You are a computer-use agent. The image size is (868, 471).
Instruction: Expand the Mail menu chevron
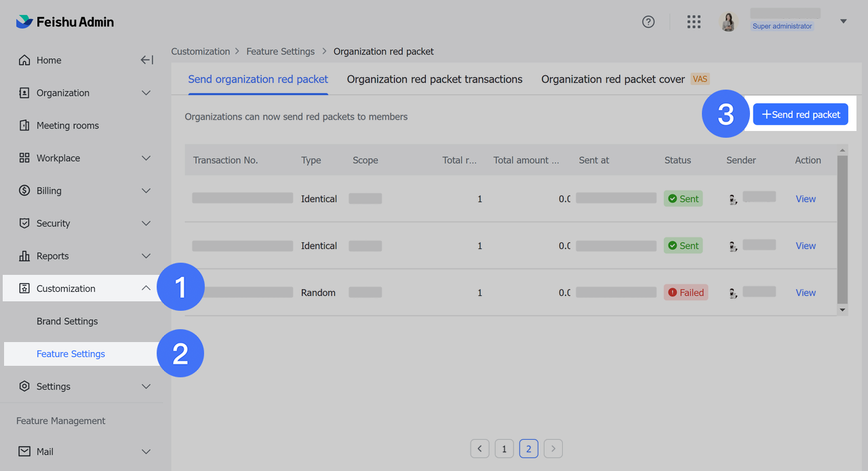146,451
